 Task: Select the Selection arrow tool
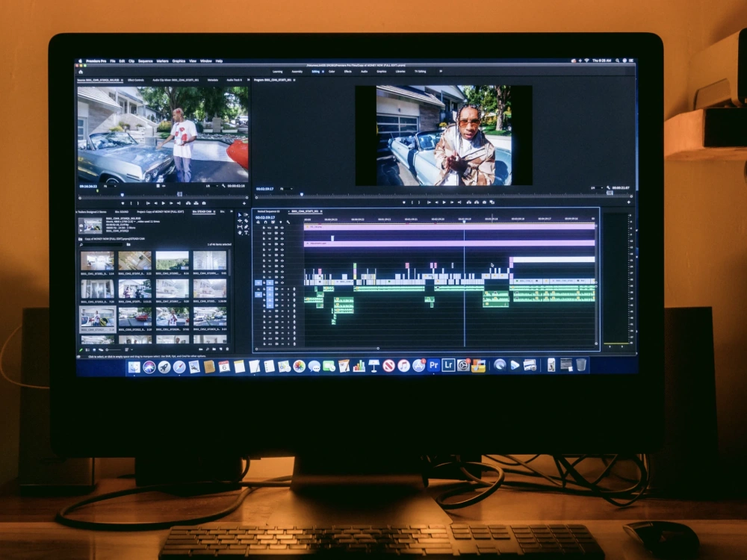(240, 215)
